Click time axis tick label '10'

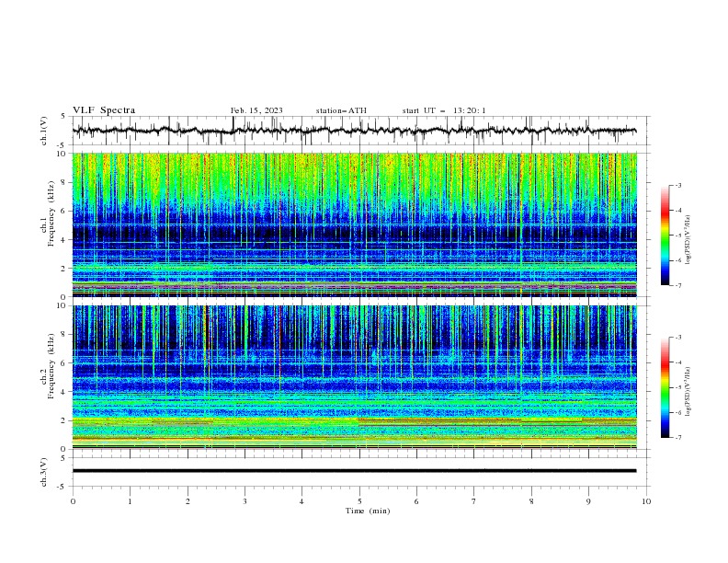coord(646,501)
